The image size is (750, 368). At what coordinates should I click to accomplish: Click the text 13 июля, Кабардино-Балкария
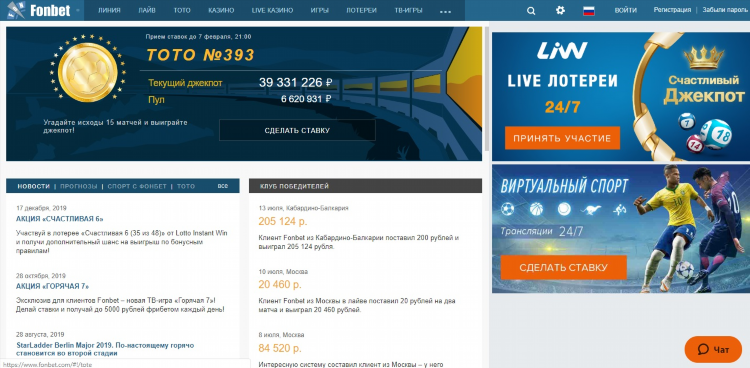pyautogui.click(x=303, y=208)
